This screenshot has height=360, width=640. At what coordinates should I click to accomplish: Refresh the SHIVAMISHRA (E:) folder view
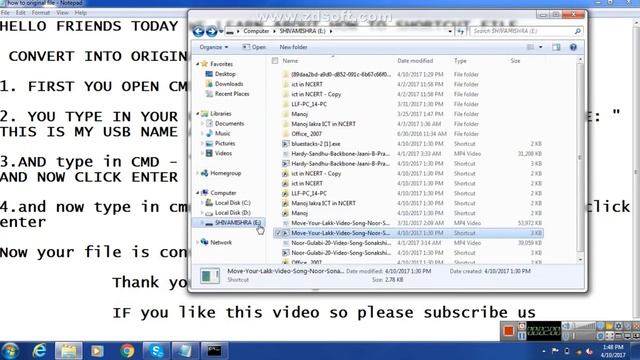coord(461,31)
